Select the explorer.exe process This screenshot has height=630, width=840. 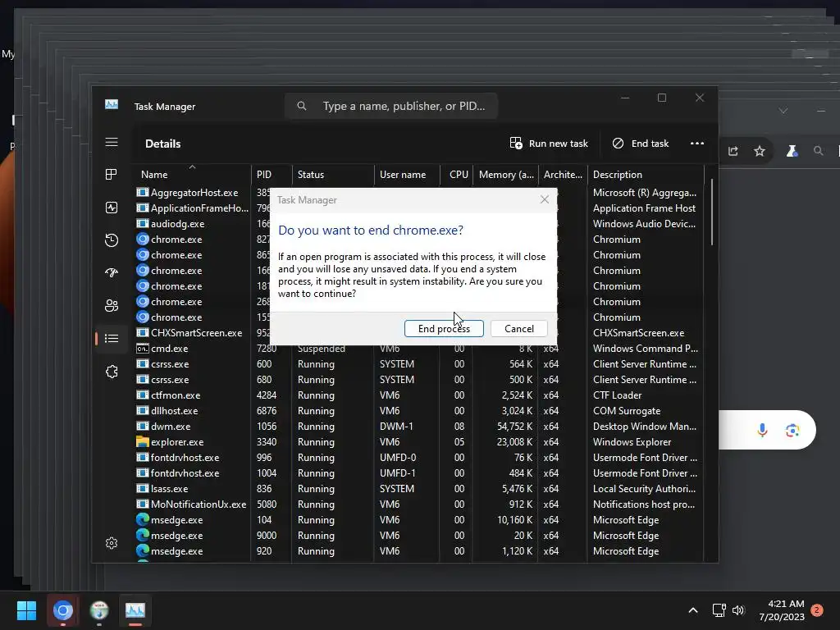tap(418, 442)
